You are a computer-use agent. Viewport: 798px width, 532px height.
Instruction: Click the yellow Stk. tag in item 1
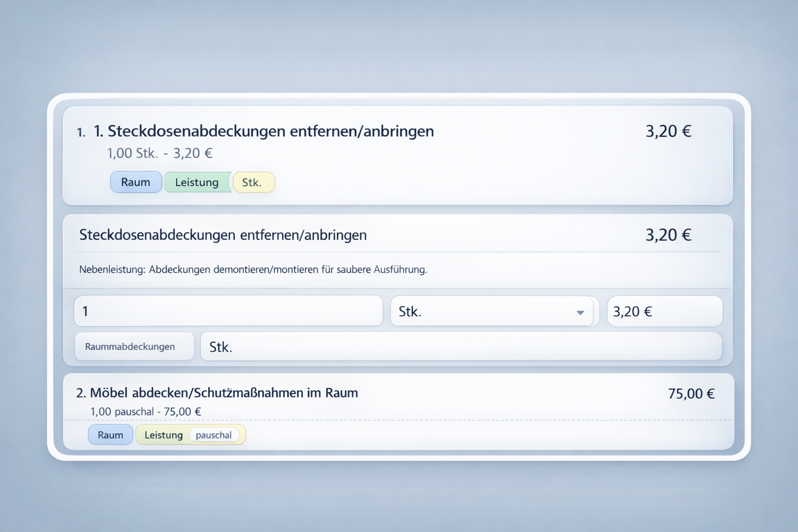253,182
